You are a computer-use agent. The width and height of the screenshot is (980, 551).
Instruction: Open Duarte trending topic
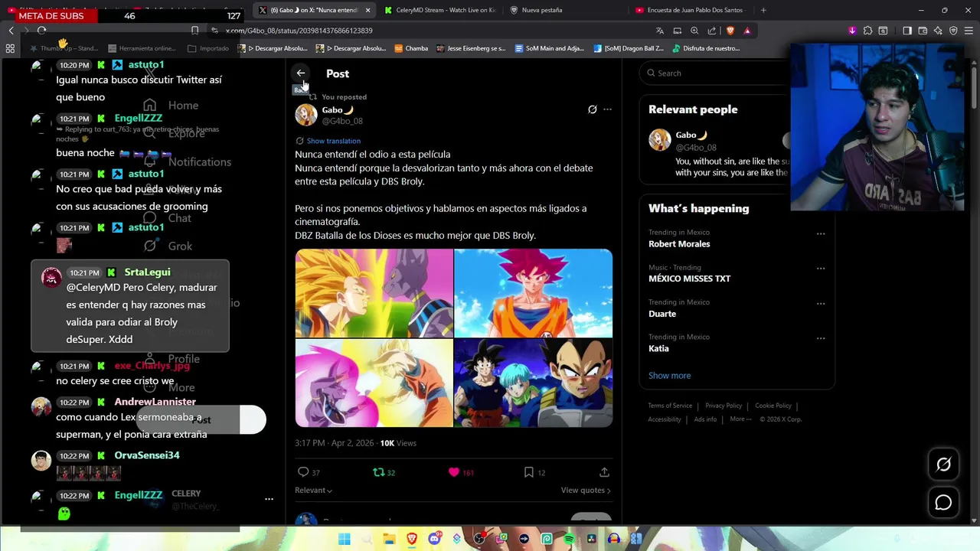(662, 314)
